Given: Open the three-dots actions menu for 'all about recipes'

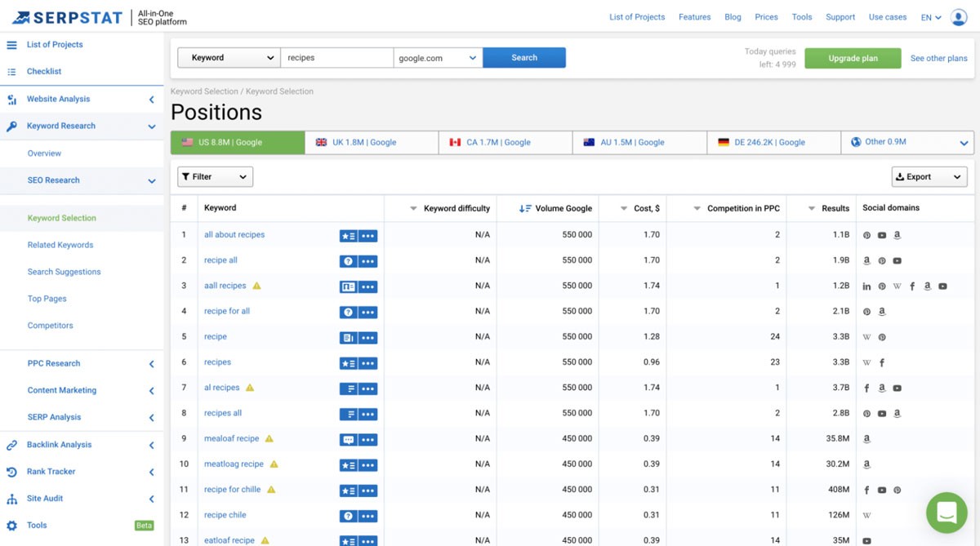Looking at the screenshot, I should [369, 235].
